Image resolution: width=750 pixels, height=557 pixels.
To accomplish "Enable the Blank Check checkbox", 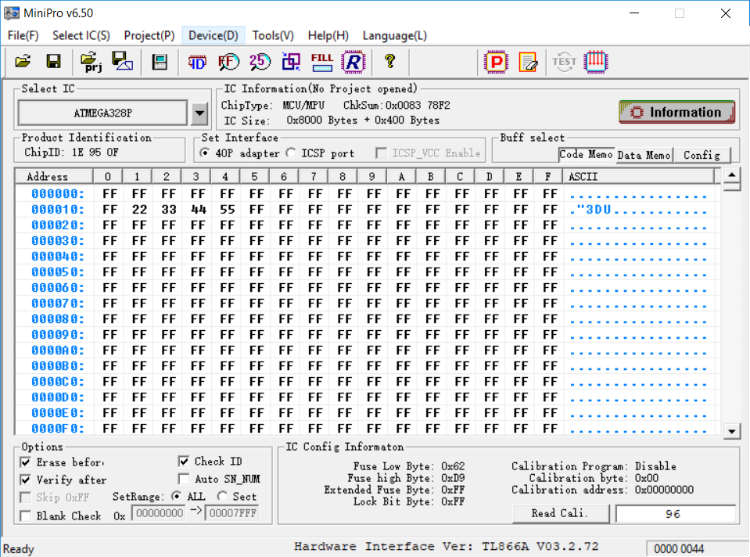I will point(25,516).
